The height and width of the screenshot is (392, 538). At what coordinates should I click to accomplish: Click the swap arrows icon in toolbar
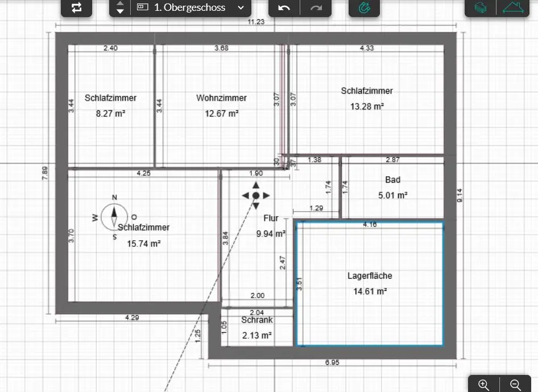tap(76, 7)
